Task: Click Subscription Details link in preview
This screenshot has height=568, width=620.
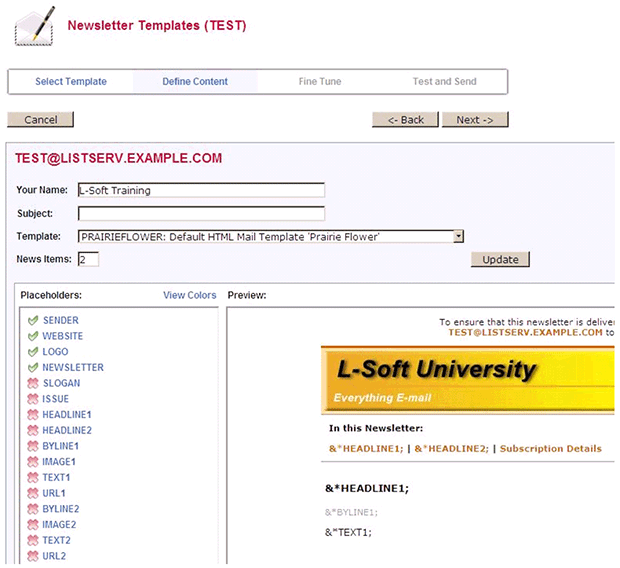Action: coord(551,449)
